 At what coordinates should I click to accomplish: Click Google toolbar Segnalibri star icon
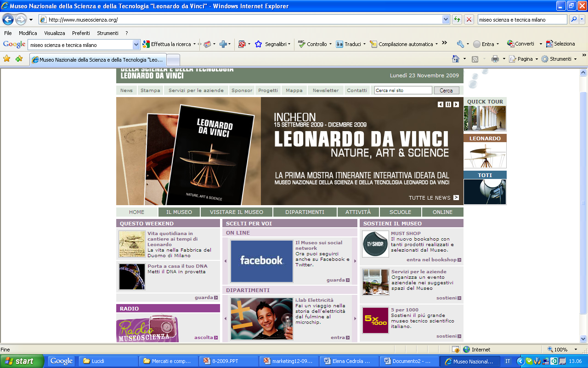(x=258, y=44)
